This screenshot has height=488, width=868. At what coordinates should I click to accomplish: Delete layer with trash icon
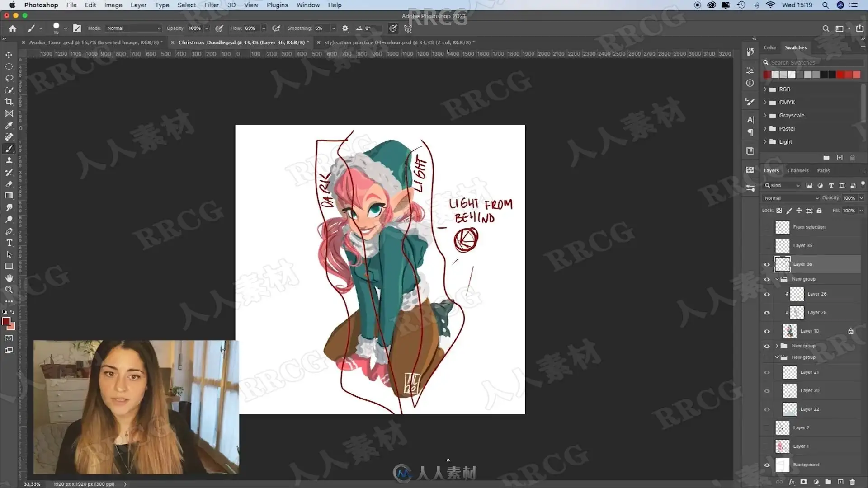pos(853,482)
